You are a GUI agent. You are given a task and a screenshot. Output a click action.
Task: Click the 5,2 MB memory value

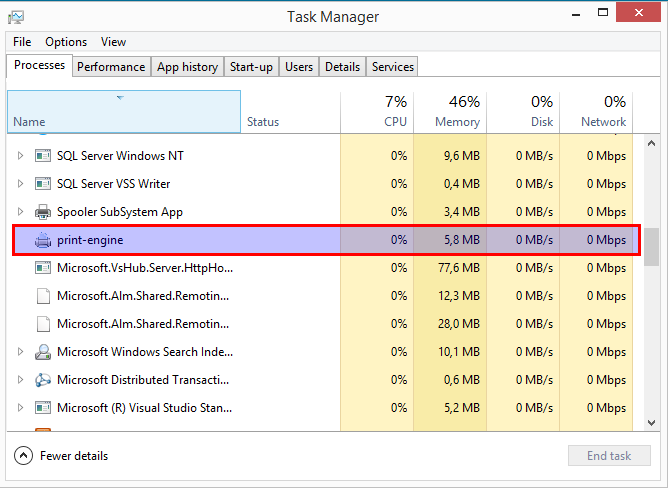pos(462,408)
